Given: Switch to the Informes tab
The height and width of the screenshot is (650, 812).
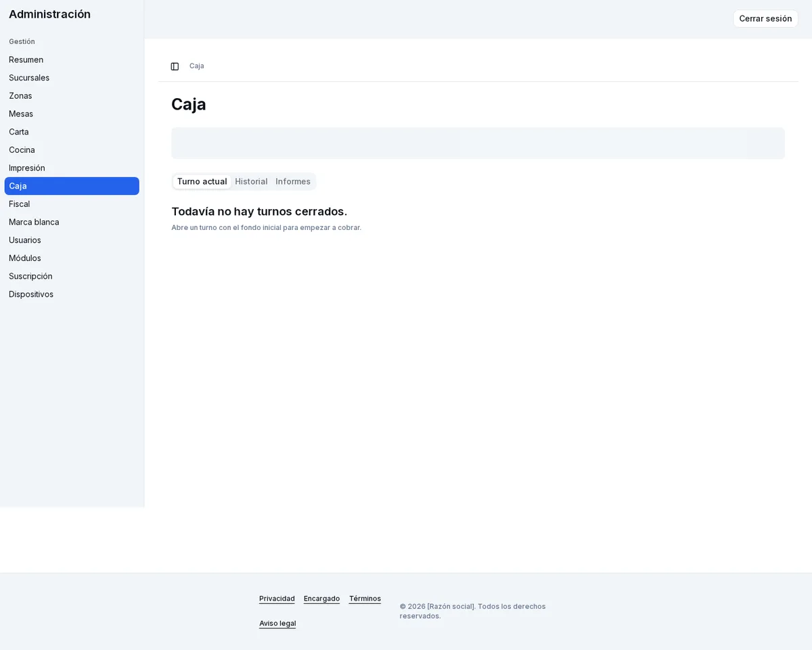Looking at the screenshot, I should tap(293, 181).
